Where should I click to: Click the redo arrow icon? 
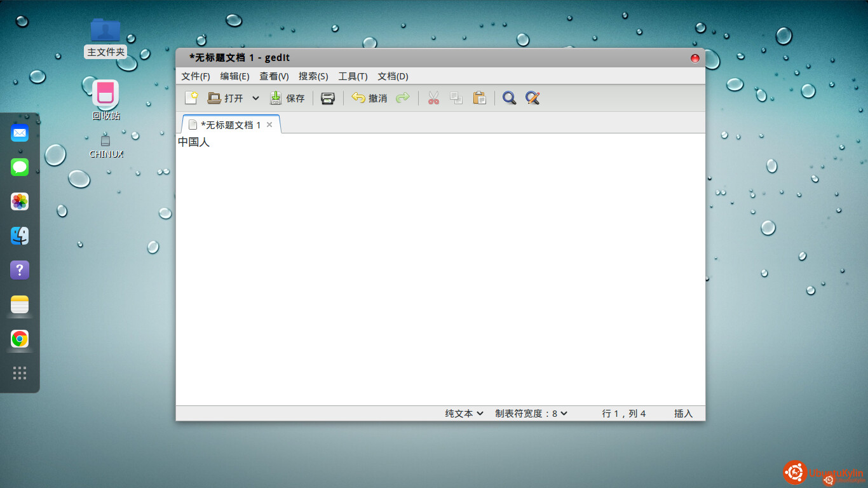click(x=403, y=98)
